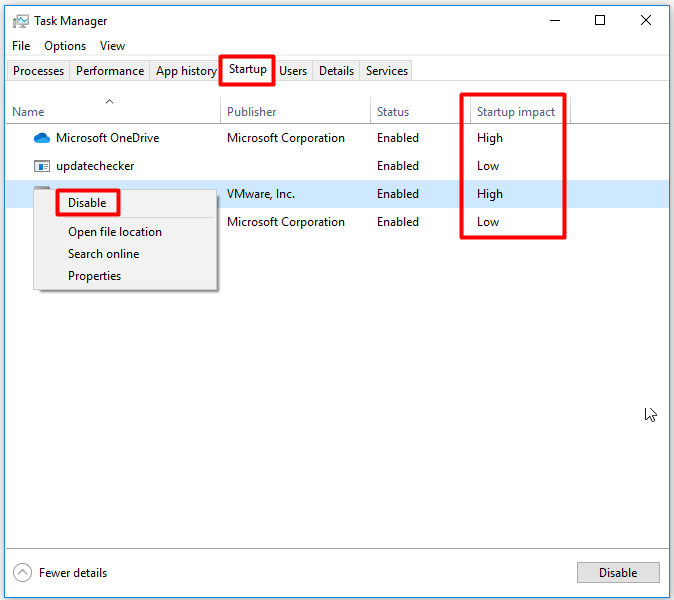Collapse view with Fewer details arrow
This screenshot has height=600, width=674.
22,572
